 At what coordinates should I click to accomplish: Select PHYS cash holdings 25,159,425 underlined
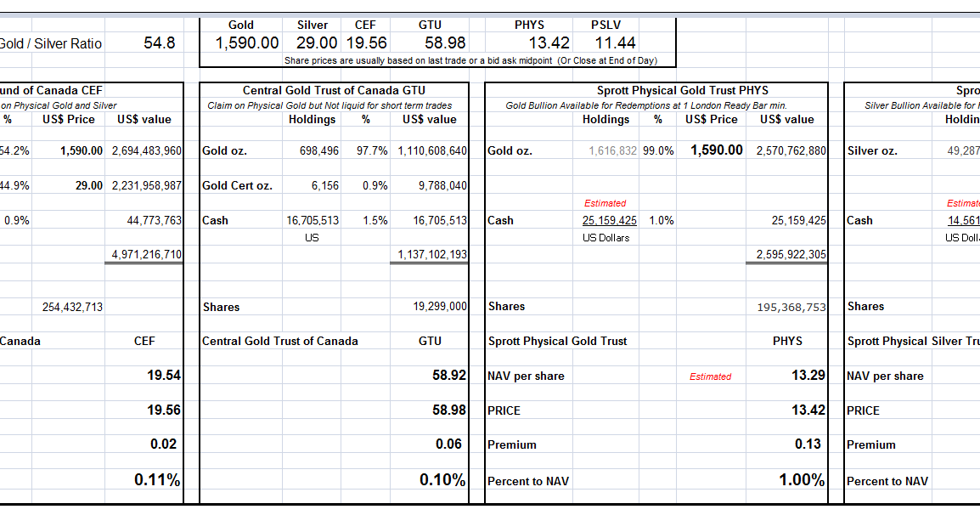(x=610, y=220)
